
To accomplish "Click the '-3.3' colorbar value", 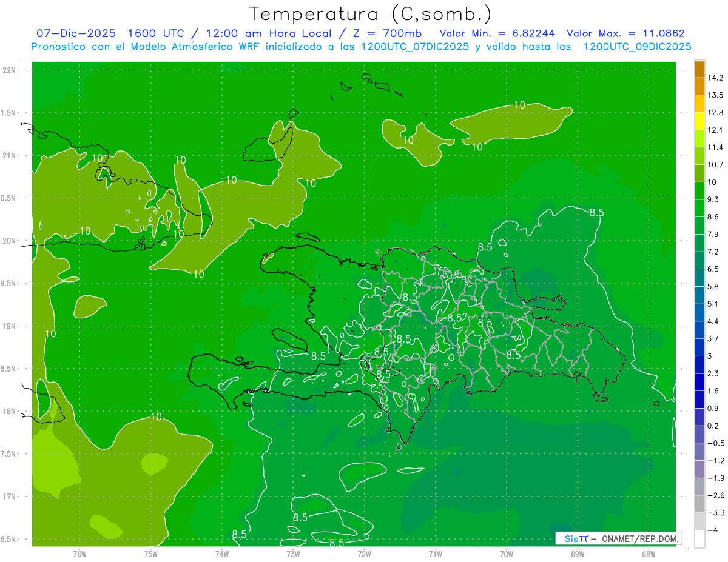I will 715,513.
